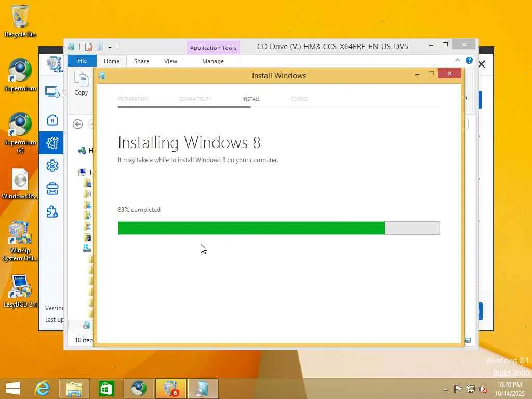532x399 pixels.
Task: Show hidden tray icons arrow
Action: point(445,390)
